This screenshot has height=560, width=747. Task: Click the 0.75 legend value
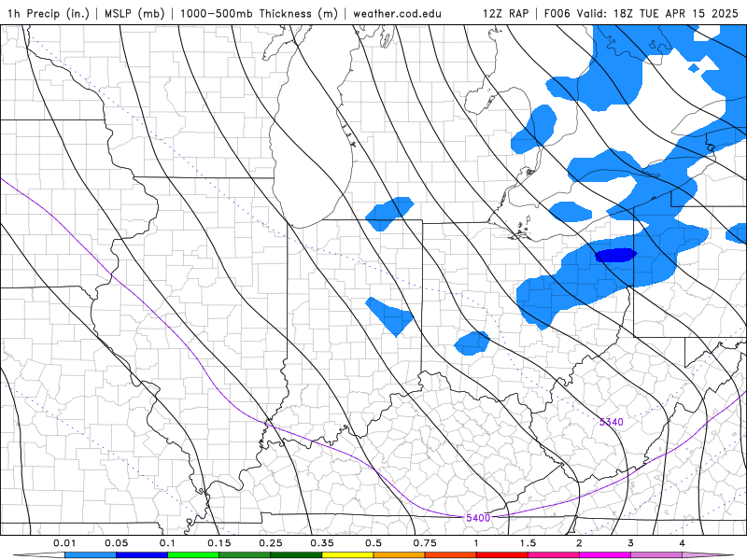[x=425, y=543]
